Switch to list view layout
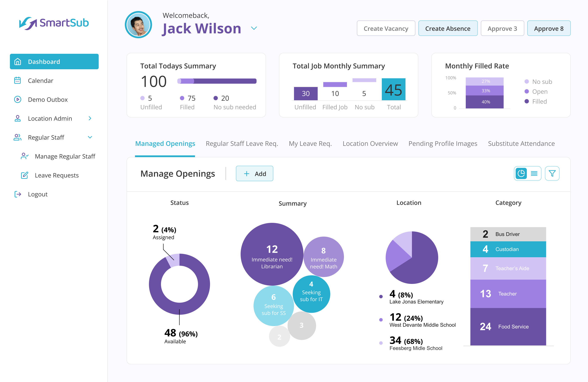This screenshot has height=382, width=588. coord(534,173)
